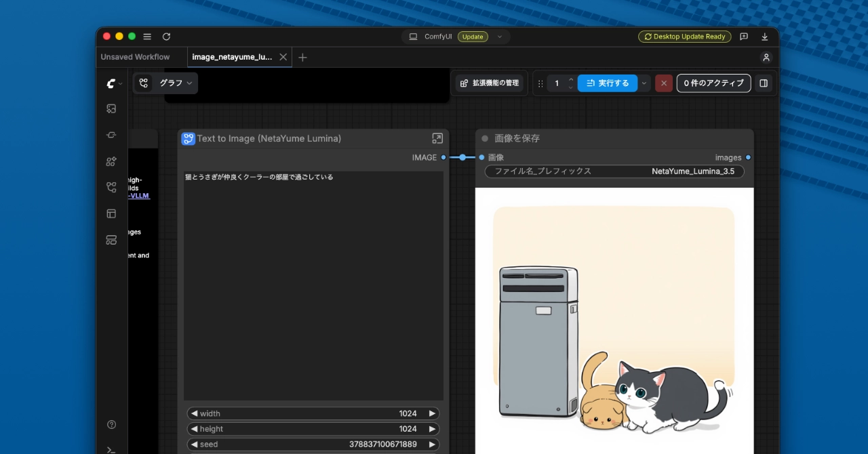Viewport: 868px width, 454px height.
Task: Open the assets image panel icon in sidebar
Action: tap(111, 108)
